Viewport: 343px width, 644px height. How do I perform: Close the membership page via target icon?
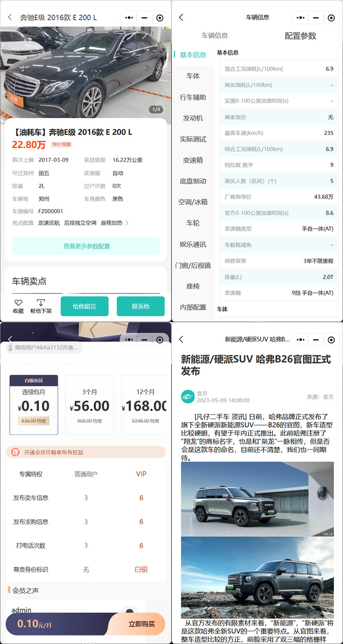point(159,340)
